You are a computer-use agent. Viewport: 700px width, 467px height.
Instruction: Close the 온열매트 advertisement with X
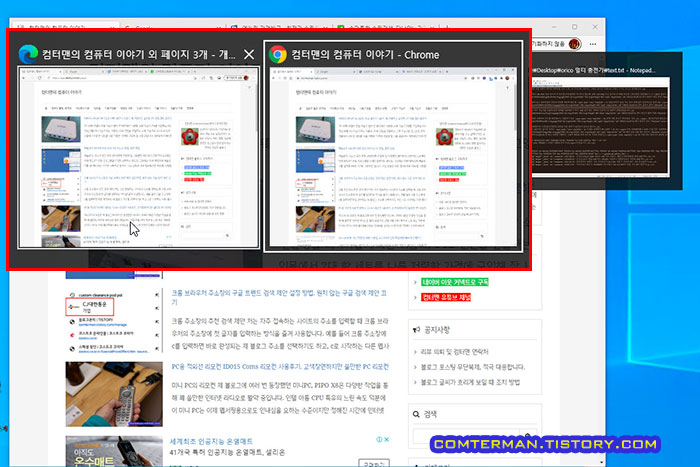coord(387,439)
